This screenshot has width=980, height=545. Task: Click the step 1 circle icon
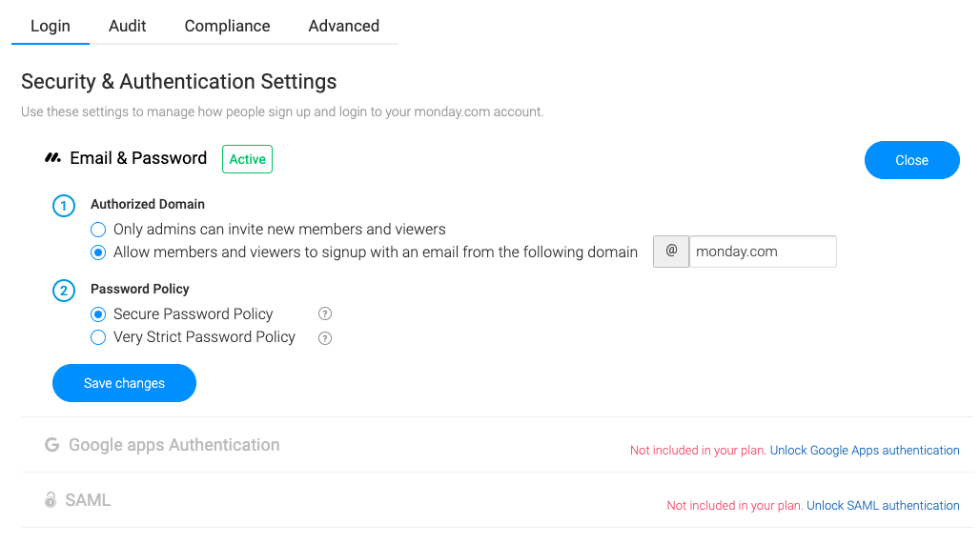(64, 206)
